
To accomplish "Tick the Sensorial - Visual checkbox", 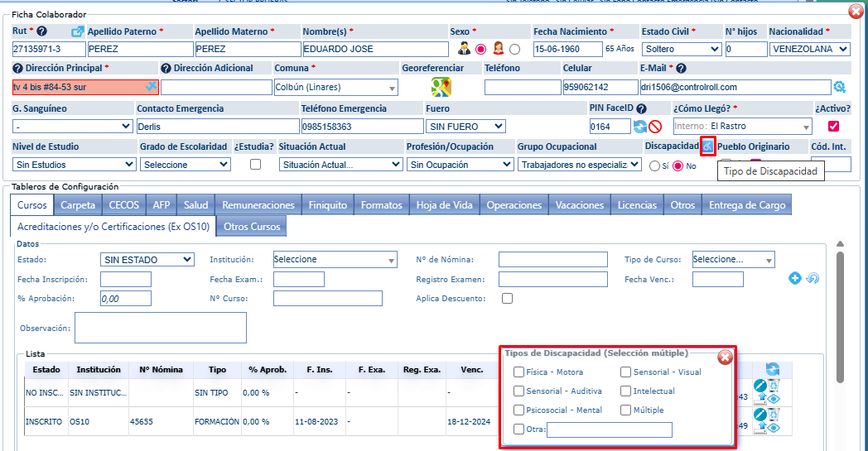I will [x=626, y=372].
